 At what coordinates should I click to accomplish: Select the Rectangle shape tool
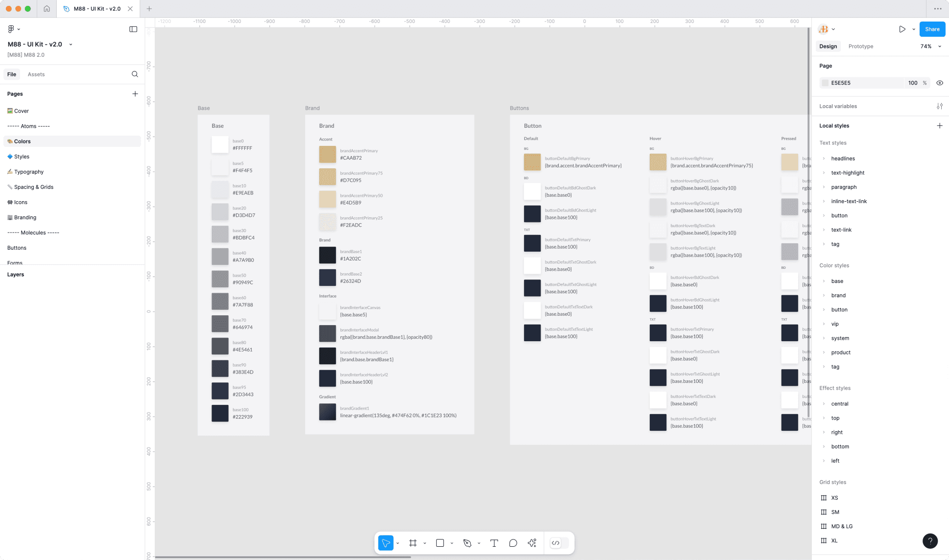click(440, 543)
